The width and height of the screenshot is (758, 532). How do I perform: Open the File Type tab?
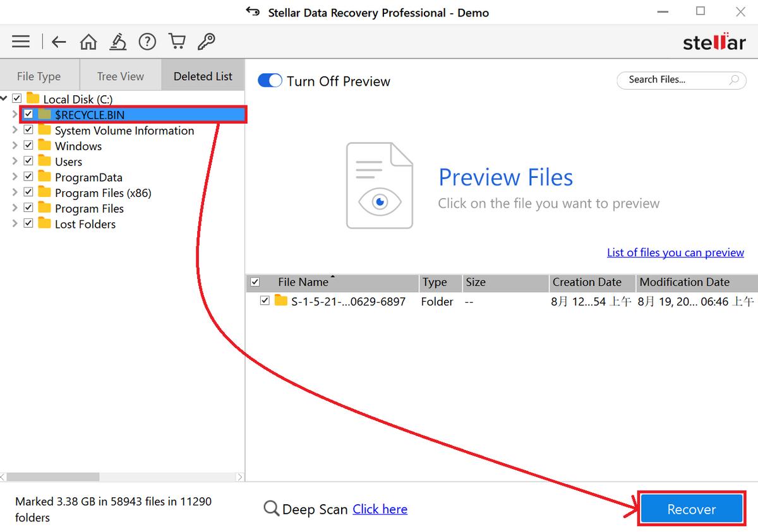click(39, 75)
